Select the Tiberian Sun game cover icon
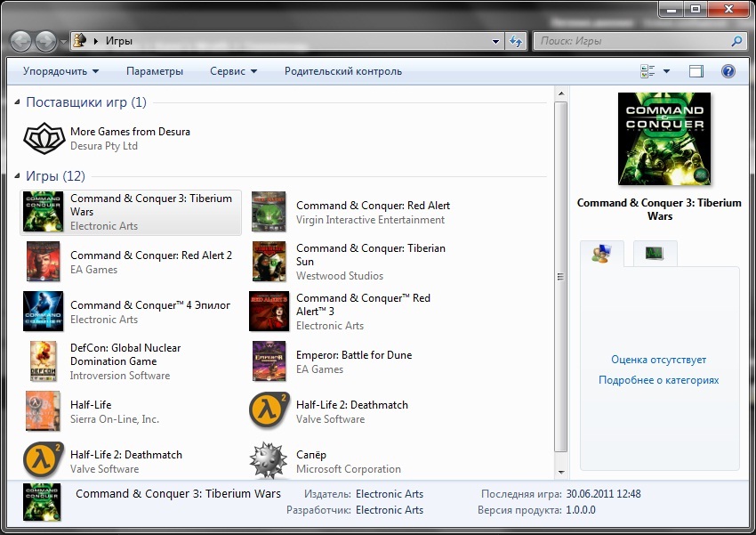This screenshot has width=756, height=535. point(269,262)
